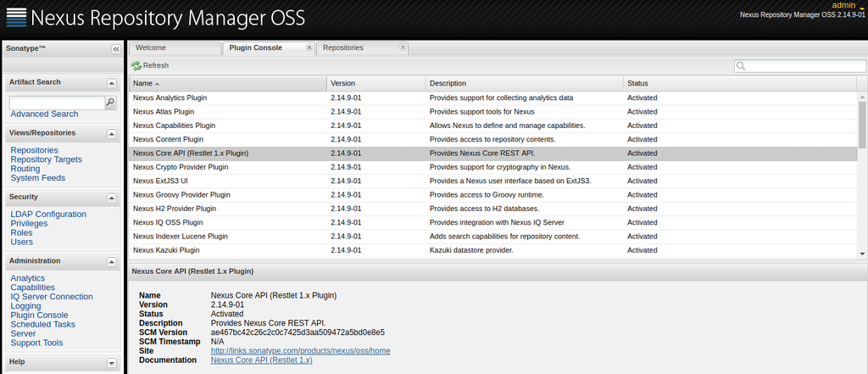Click the plugin list scroll down arrow
The width and height of the screenshot is (868, 374).
point(862,254)
